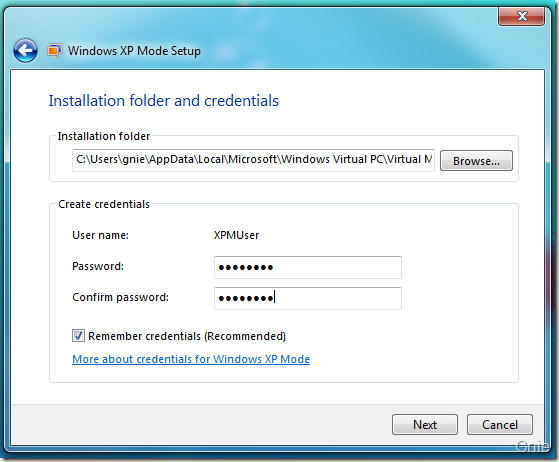Focus the Confirm password input box
This screenshot has height=462, width=559.
pos(308,298)
